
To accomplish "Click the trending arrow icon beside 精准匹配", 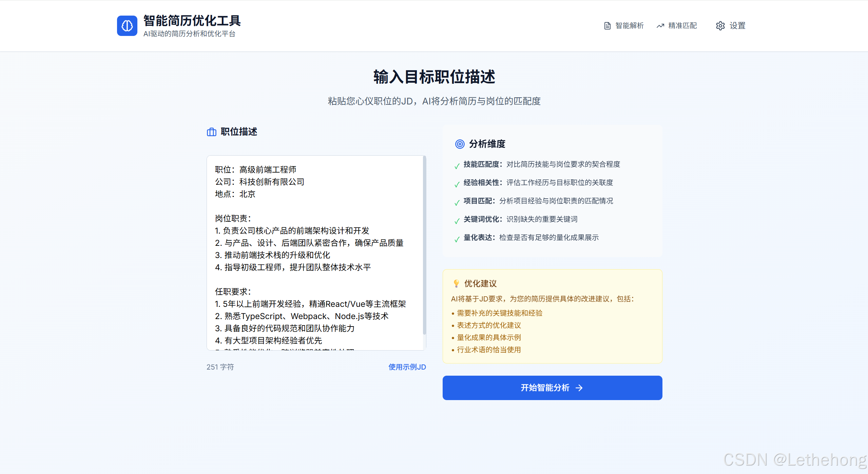I will click(x=660, y=26).
